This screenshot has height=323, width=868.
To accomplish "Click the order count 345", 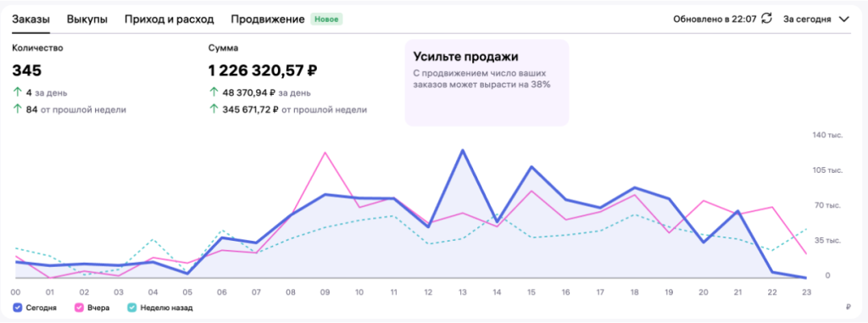I will [x=27, y=70].
